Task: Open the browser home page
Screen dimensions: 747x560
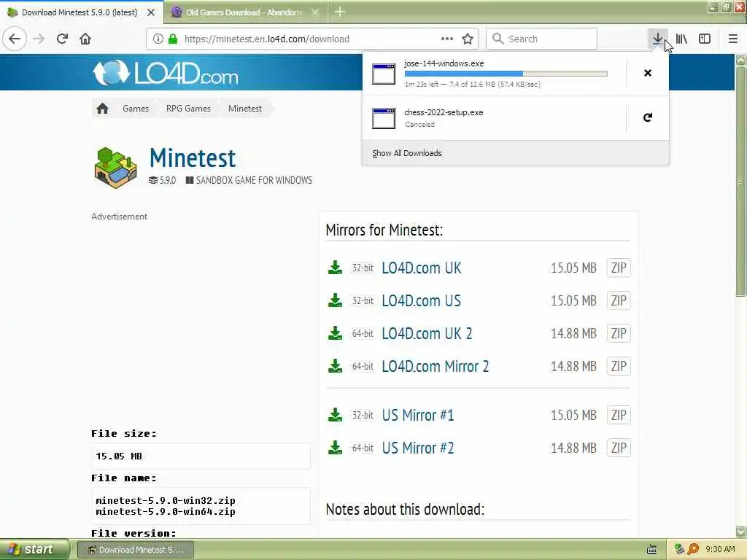Action: [85, 39]
